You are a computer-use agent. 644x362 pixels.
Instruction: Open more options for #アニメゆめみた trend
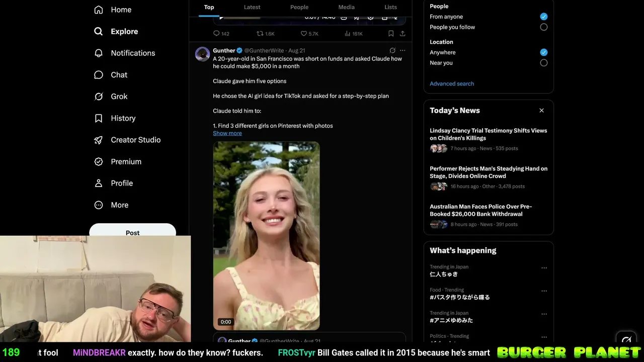[x=544, y=314]
